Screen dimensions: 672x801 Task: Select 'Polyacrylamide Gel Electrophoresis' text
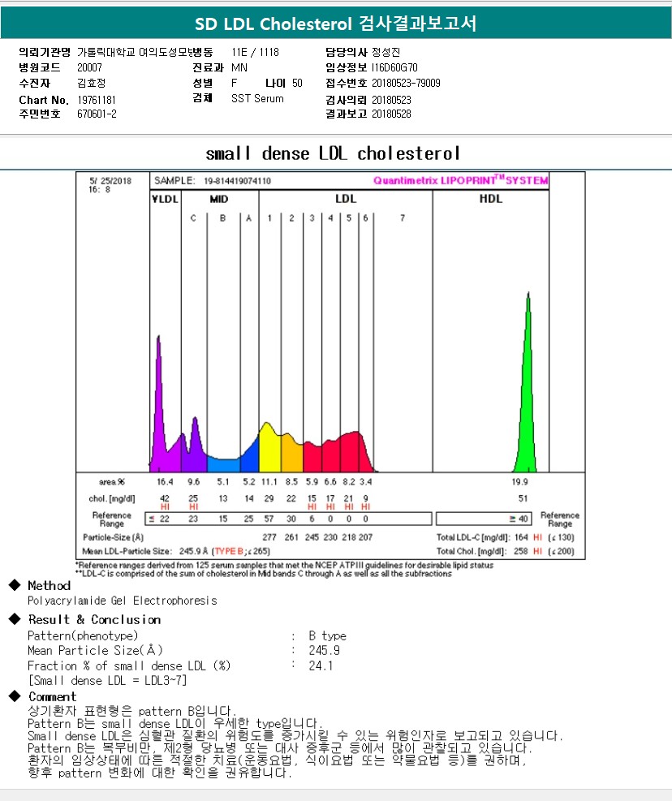point(122,601)
